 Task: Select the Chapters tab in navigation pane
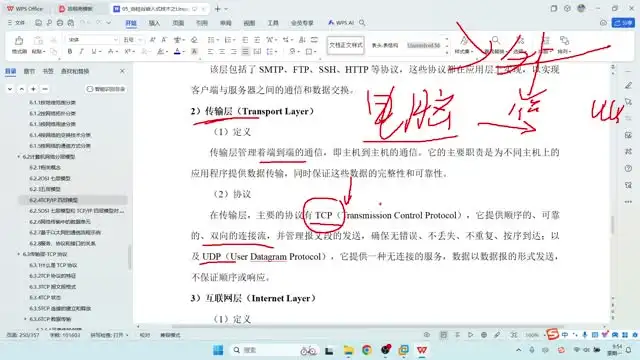pos(29,71)
